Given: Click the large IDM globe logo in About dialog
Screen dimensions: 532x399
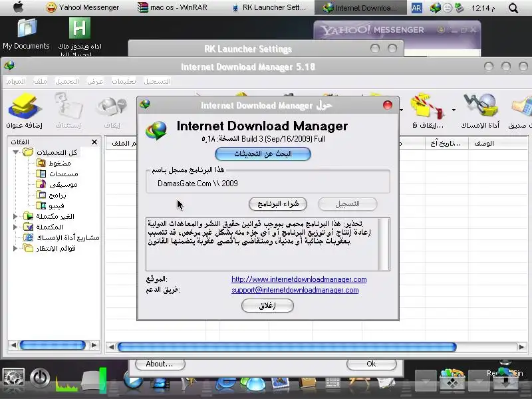Looking at the screenshot, I should point(156,130).
